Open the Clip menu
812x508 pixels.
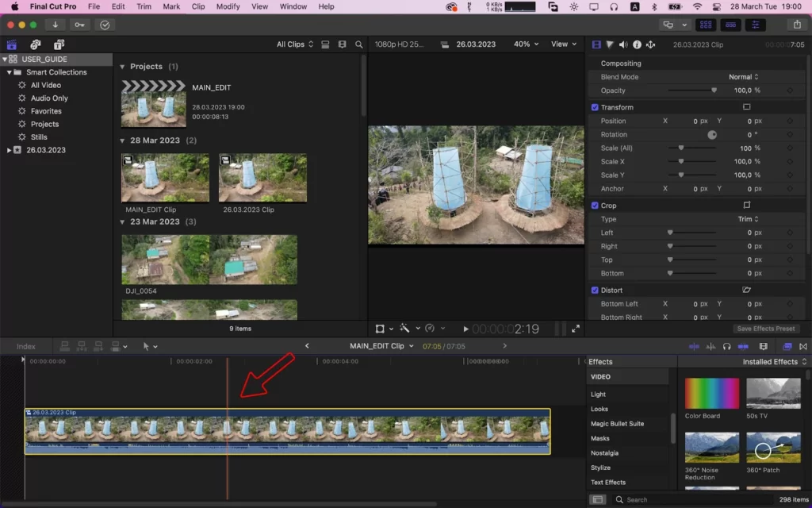(x=197, y=6)
